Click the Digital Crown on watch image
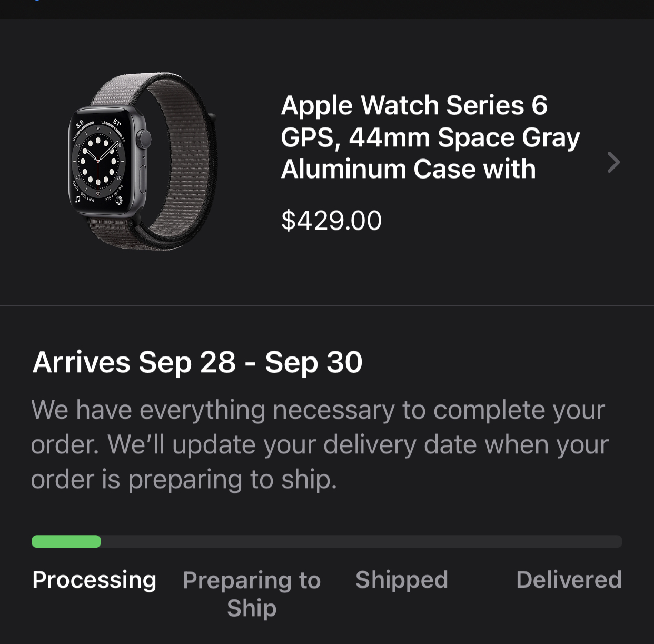 coord(144,138)
